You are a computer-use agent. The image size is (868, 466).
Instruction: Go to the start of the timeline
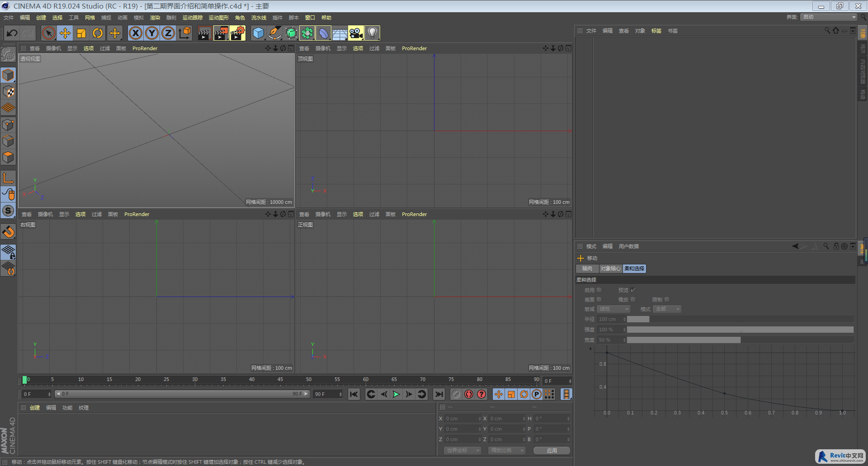pos(354,394)
